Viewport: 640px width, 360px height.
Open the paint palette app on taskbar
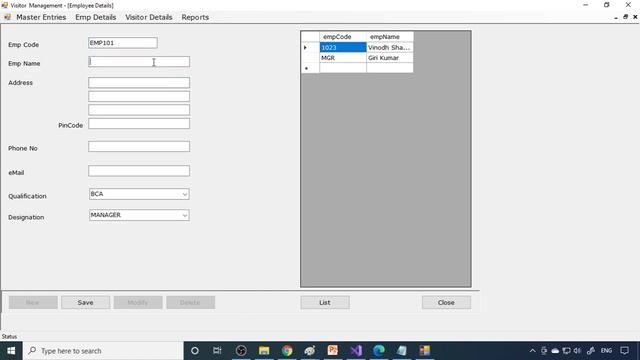pyautogui.click(x=310, y=351)
